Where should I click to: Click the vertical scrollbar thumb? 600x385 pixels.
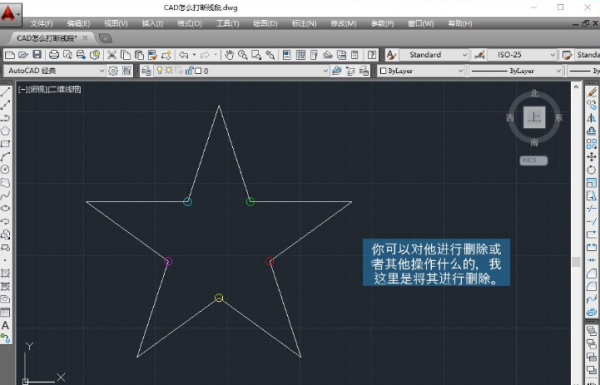(576, 262)
